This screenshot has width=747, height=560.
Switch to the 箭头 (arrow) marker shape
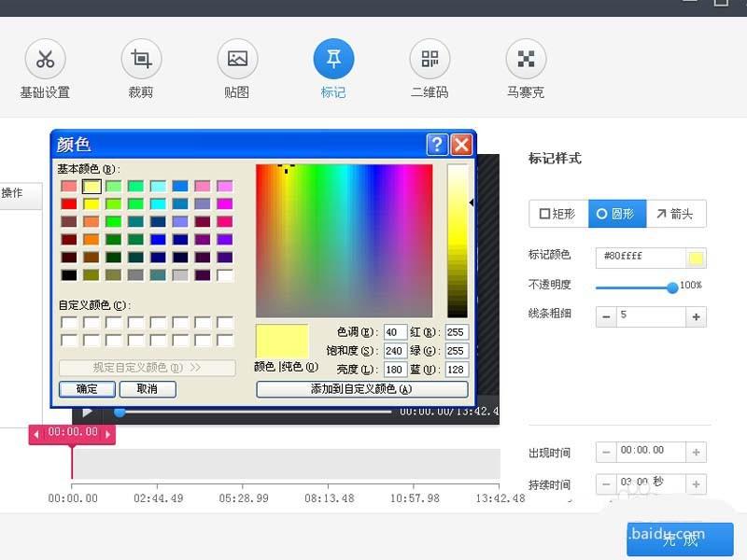(x=676, y=213)
